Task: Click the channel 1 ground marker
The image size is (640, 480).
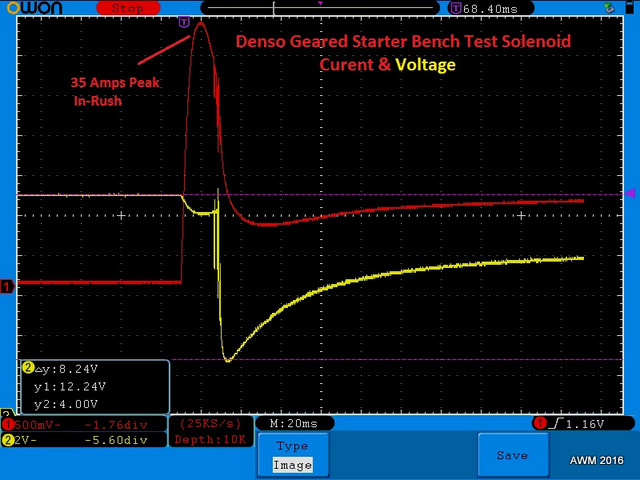Action: [x=7, y=287]
